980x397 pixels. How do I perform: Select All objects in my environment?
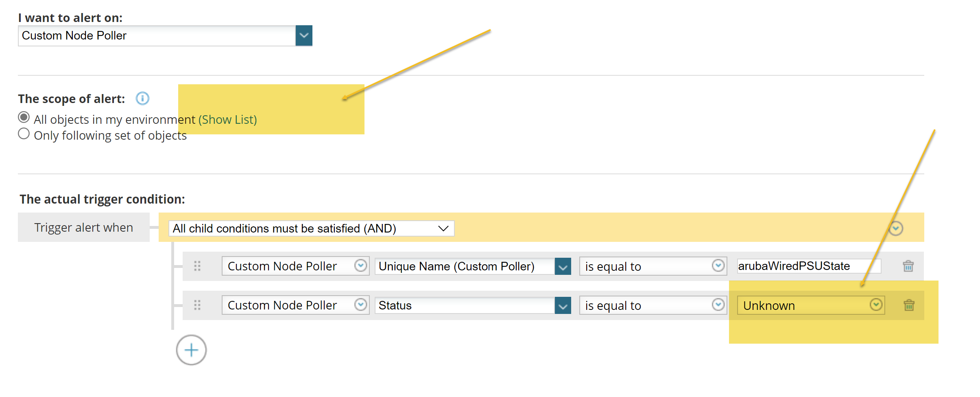[24, 118]
